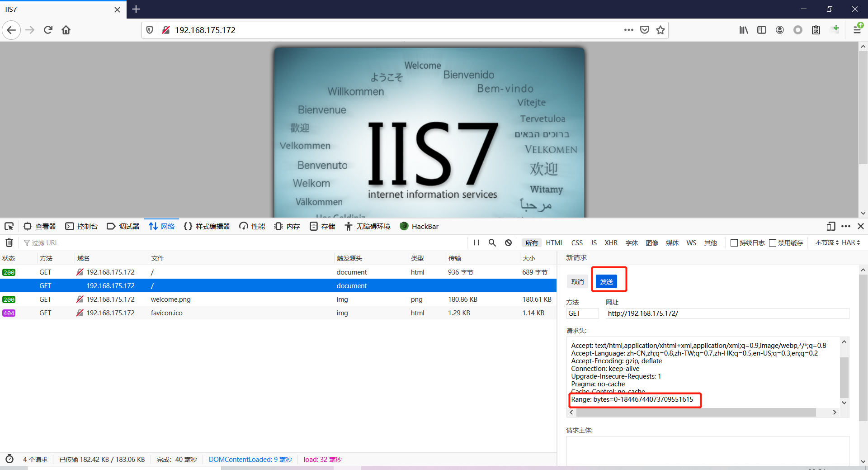
Task: Click the tracking protection shield icon
Action: click(x=150, y=30)
